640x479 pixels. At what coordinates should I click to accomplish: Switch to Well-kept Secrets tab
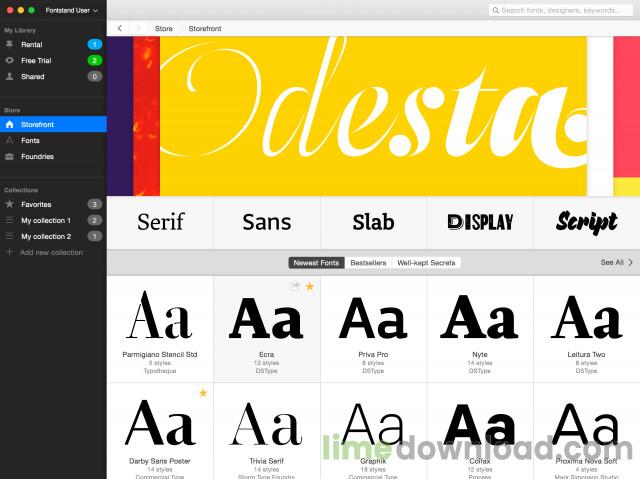pos(426,263)
